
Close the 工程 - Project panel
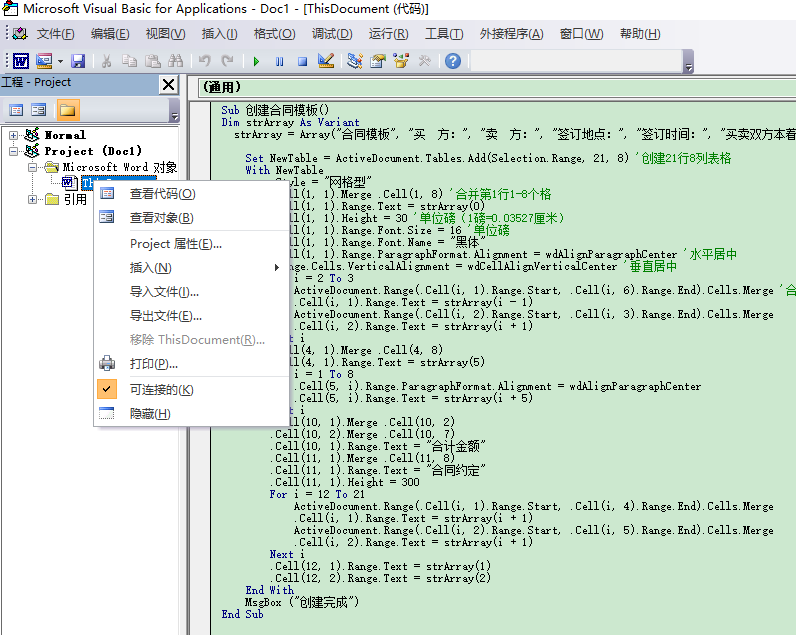[169, 84]
